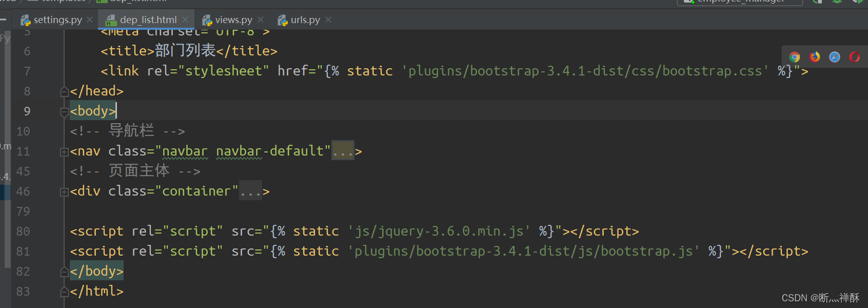Expand folded ellipsis after container class
Image resolution: width=868 pixels, height=308 pixels.
tap(251, 191)
